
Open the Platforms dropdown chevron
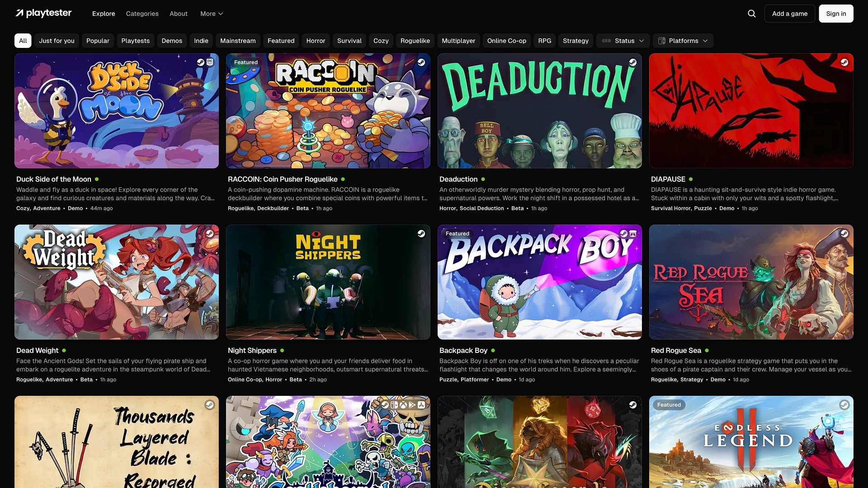click(705, 41)
